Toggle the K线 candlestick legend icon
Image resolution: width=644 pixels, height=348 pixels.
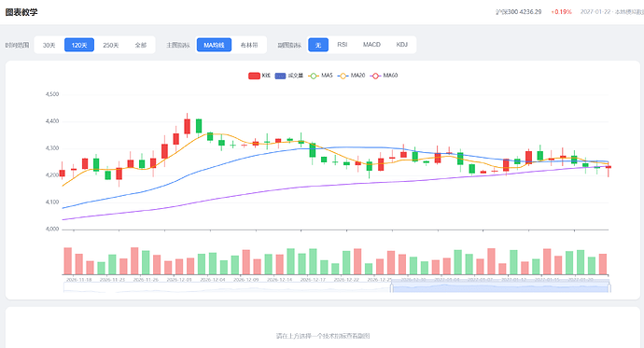254,76
